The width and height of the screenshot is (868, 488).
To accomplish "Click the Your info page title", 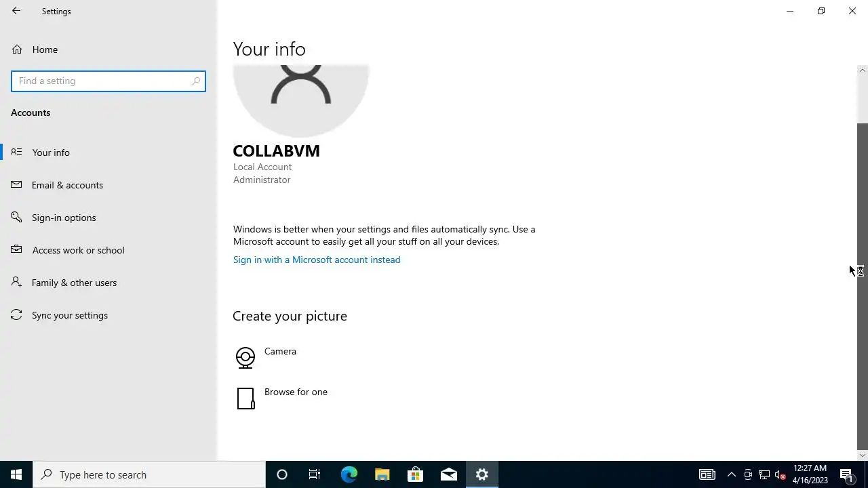I will pyautogui.click(x=269, y=49).
